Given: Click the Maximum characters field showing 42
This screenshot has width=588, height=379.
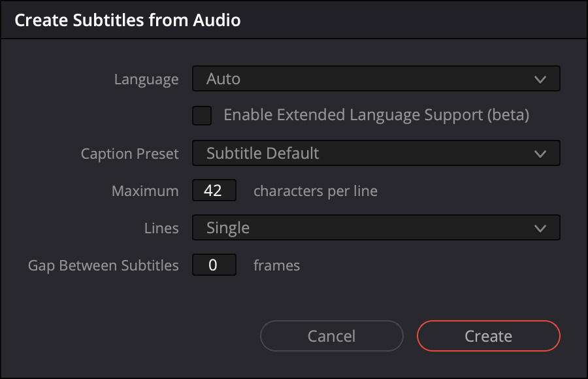Looking at the screenshot, I should (x=214, y=191).
